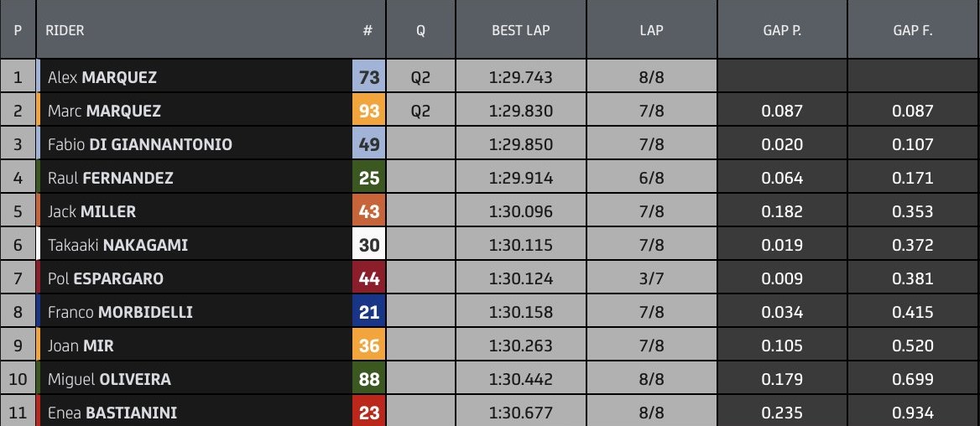
Task: Click the number 49 rider badge
Action: click(368, 144)
